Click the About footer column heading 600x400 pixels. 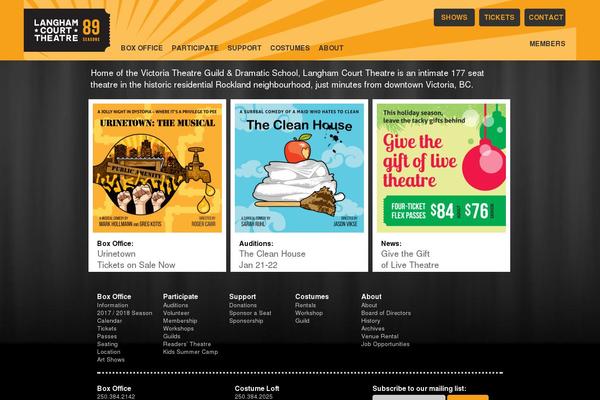tap(371, 297)
